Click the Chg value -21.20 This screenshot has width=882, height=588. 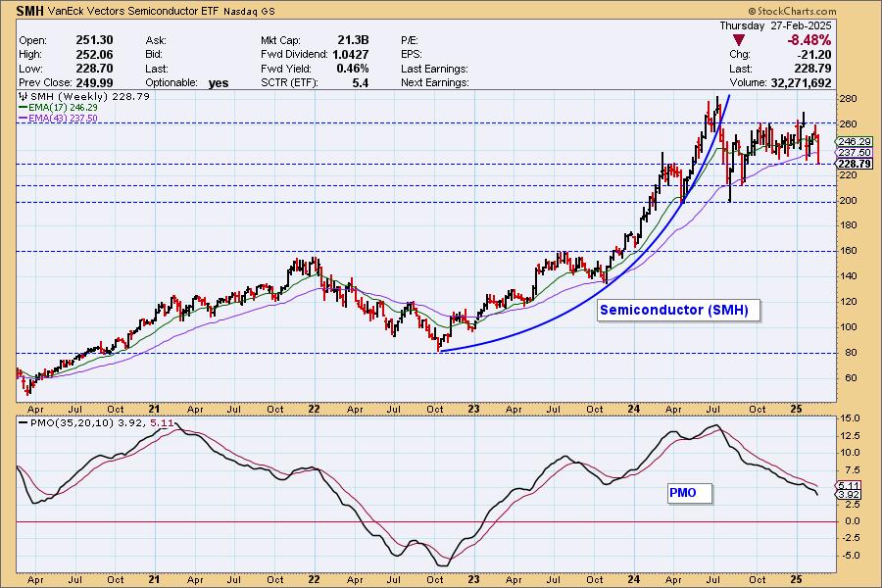[x=814, y=55]
